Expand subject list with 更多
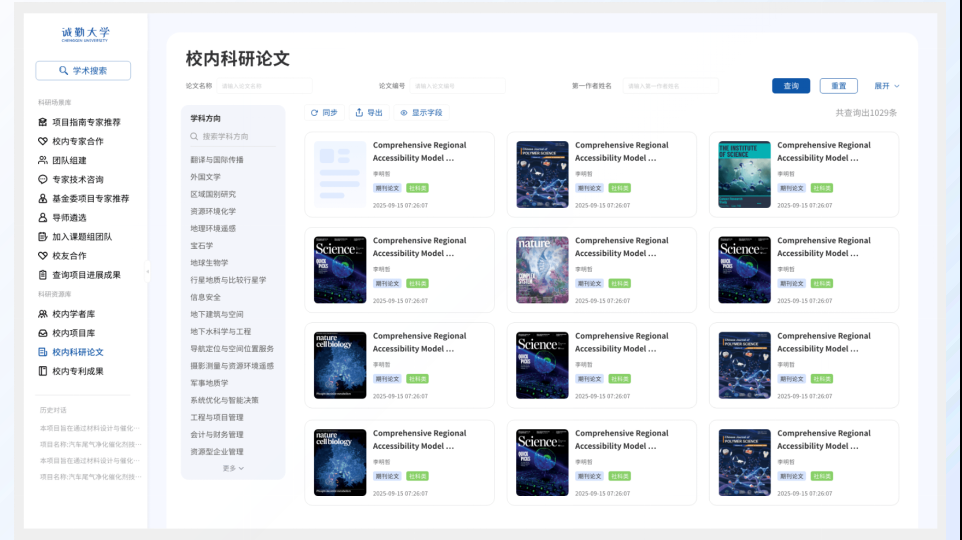The image size is (962, 540). 233,468
